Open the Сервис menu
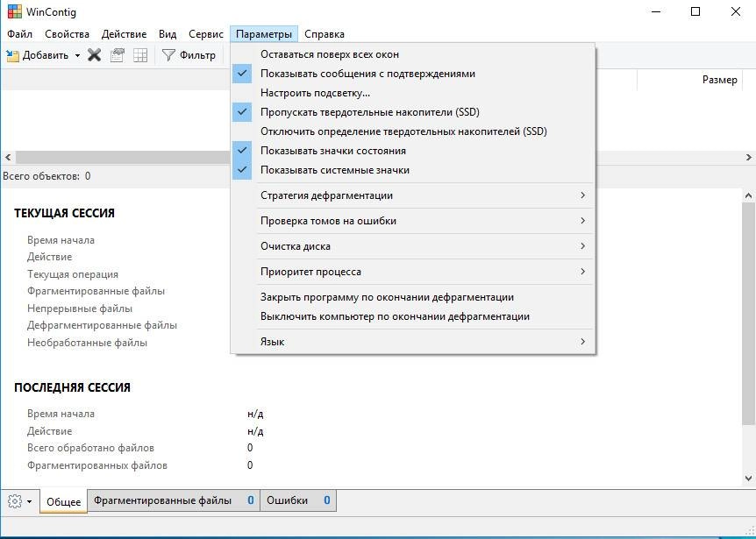This screenshot has width=756, height=539. [206, 34]
